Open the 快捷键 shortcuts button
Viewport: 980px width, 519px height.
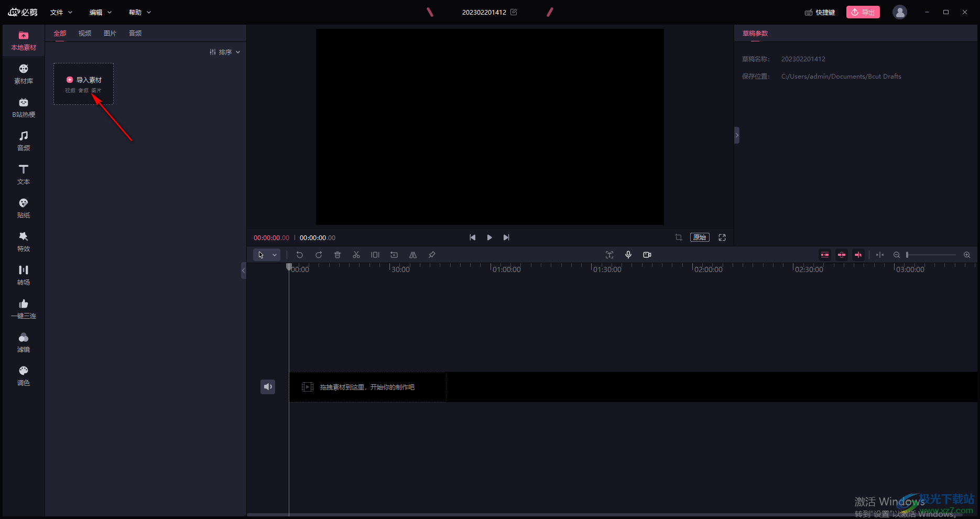820,12
